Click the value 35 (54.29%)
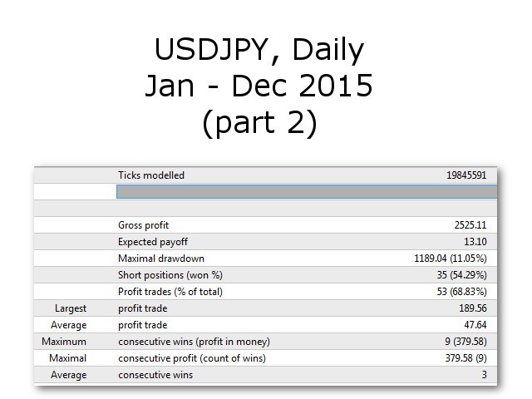 pyautogui.click(x=462, y=275)
